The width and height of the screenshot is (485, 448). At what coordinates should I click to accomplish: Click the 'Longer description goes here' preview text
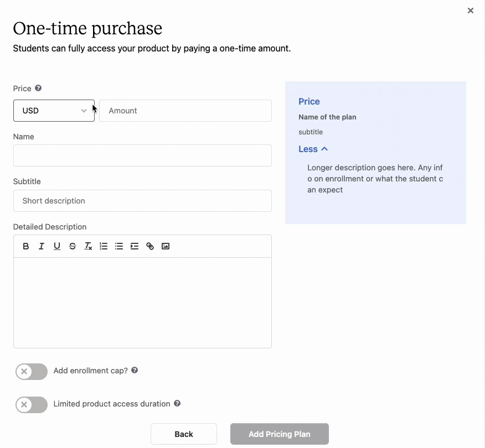point(375,179)
